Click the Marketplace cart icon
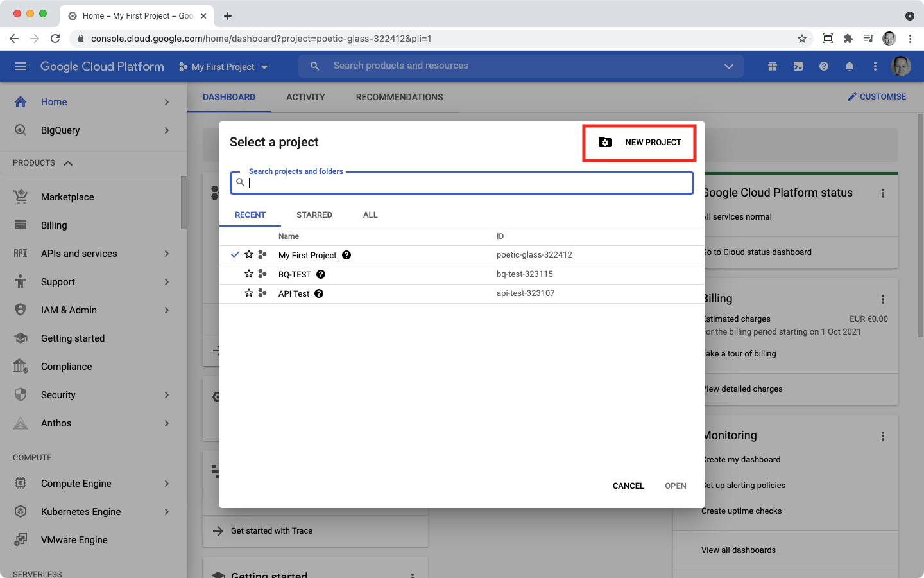The width and height of the screenshot is (924, 578). coord(21,197)
